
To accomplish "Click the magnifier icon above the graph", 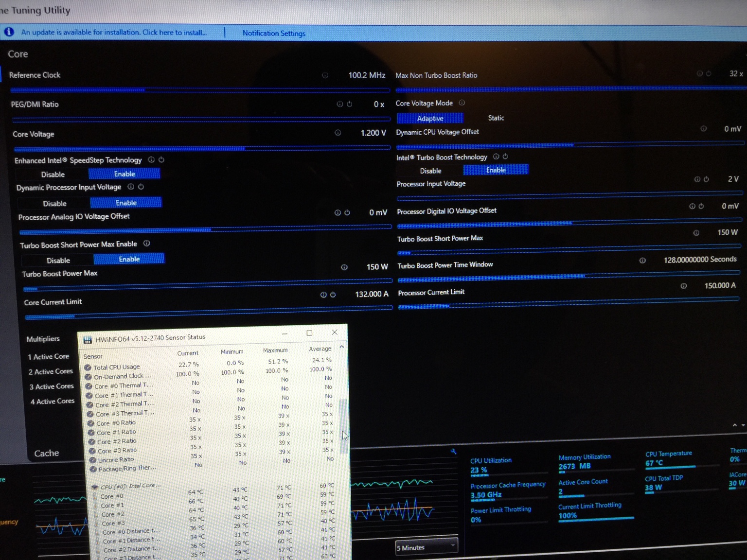I will [453, 452].
